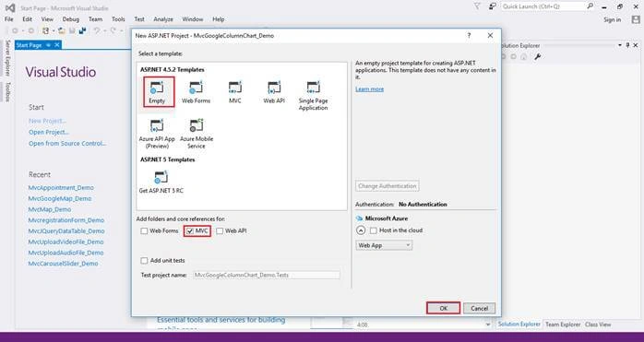Click the Navigate Backward toolbar icon
The width and height of the screenshot is (644, 342).
click(15, 30)
